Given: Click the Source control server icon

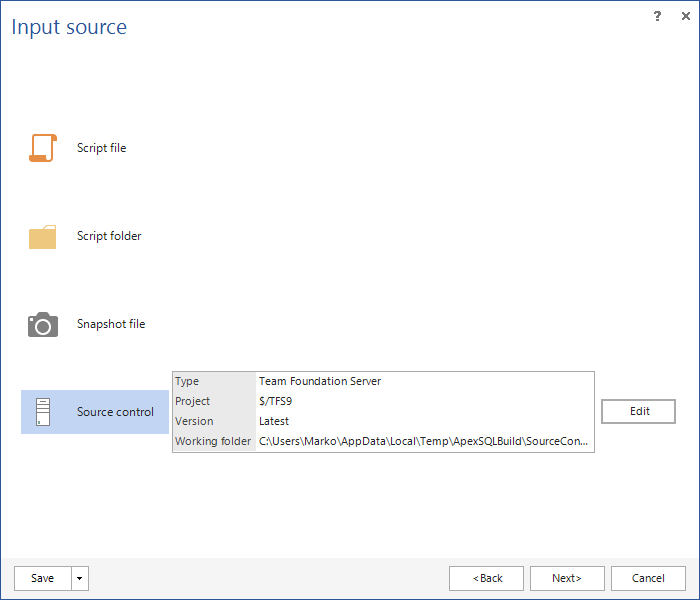Looking at the screenshot, I should click(x=43, y=412).
